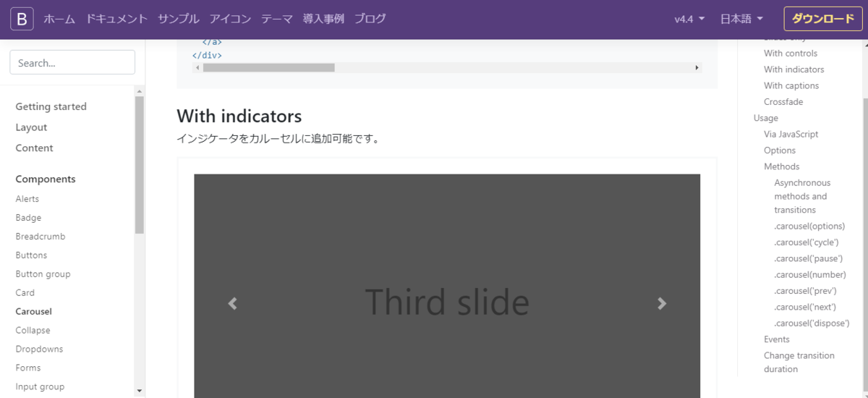Open サンプル in the navbar
Screen dimensions: 868x398
coord(179,20)
